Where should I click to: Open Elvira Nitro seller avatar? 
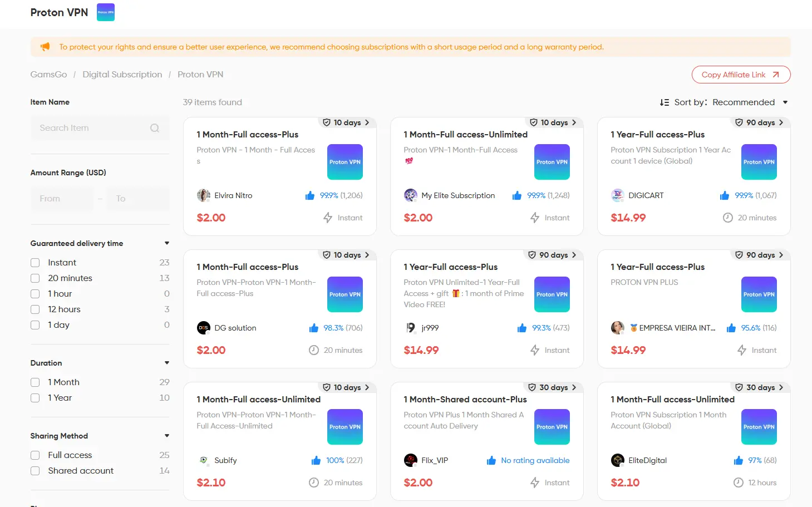(204, 195)
